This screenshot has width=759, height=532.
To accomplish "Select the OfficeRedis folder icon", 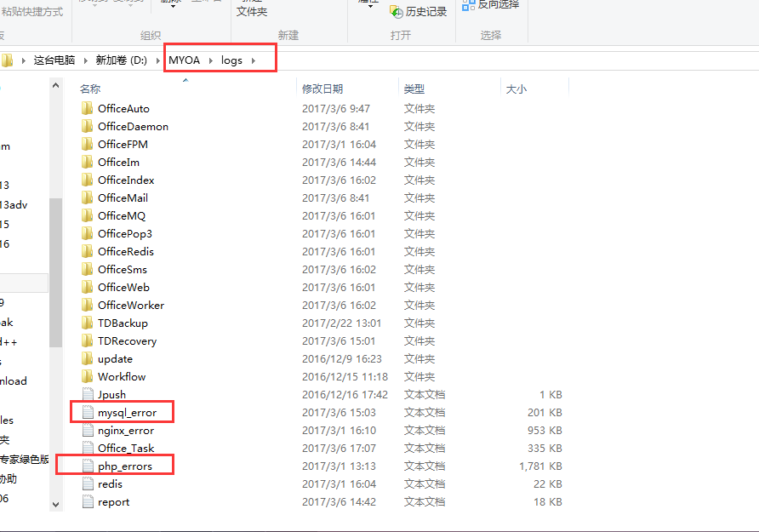I will pos(87,252).
